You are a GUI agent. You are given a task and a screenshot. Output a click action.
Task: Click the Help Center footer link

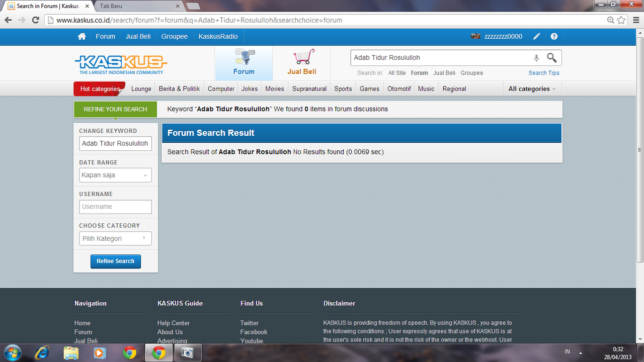(x=174, y=323)
